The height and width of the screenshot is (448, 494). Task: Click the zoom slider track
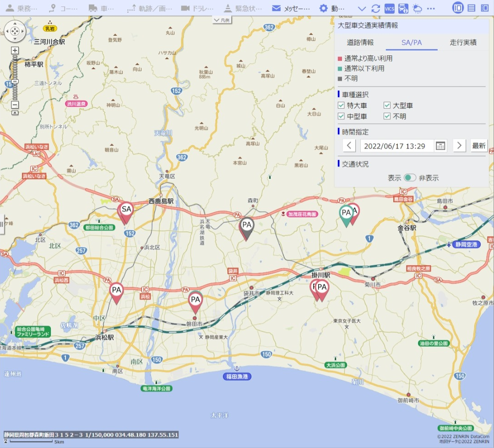pos(15,77)
